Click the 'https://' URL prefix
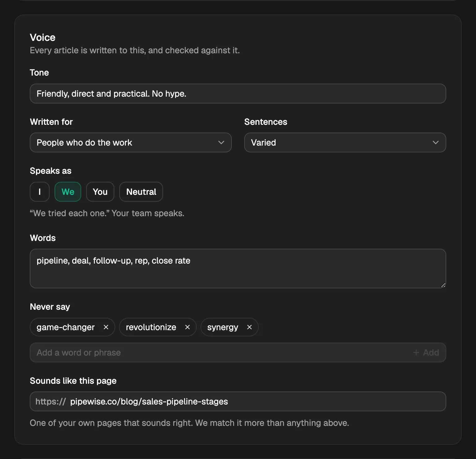476x459 pixels. 51,401
